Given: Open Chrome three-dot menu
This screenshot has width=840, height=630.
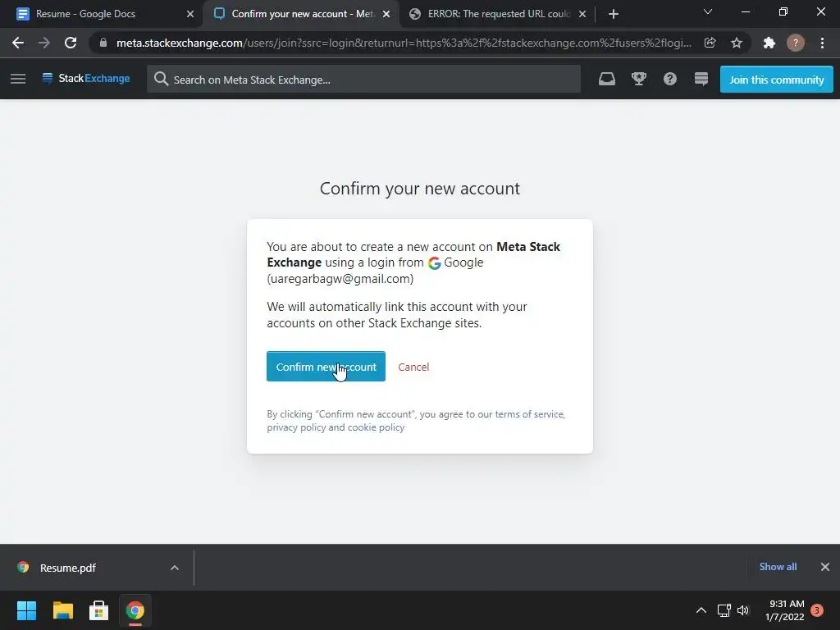Looking at the screenshot, I should pyautogui.click(x=822, y=43).
